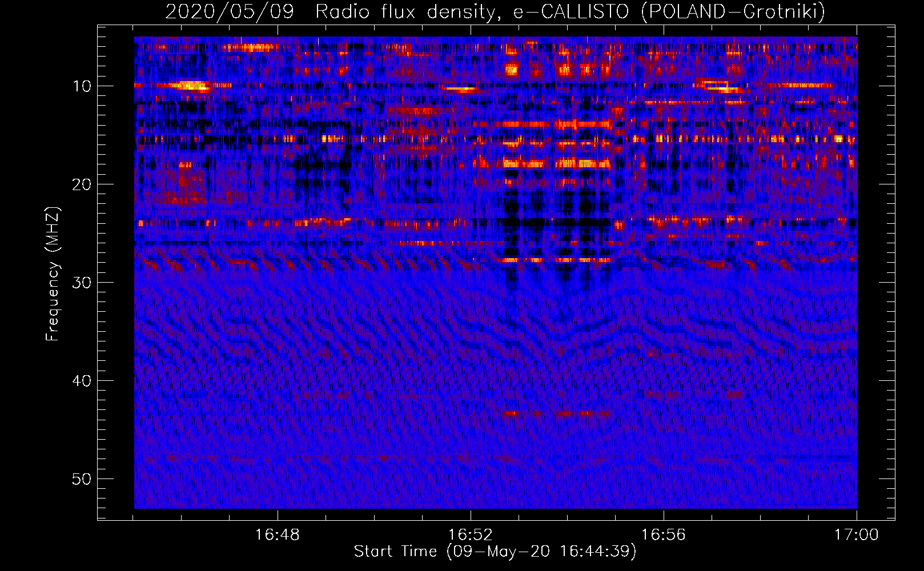Click the station name '(POLAND-Grotniki)'
This screenshot has height=571, width=924.
[733, 11]
